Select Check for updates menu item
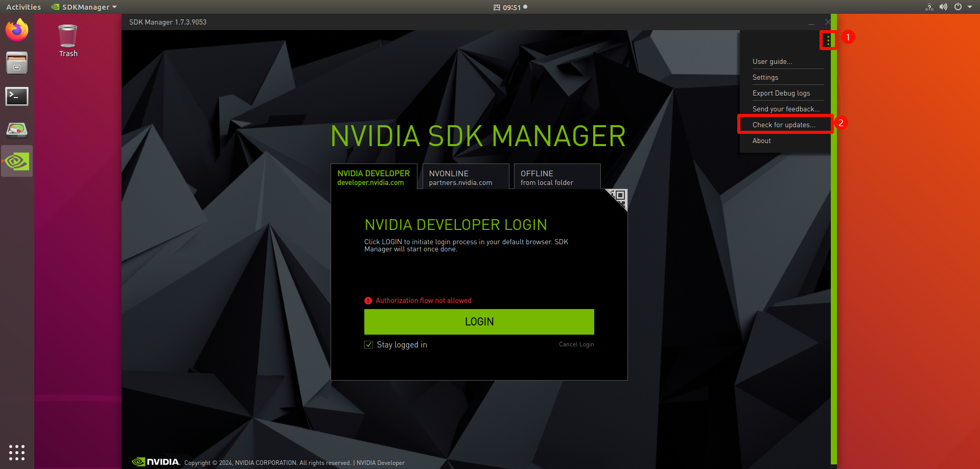Viewport: 980px width, 469px height. 783,125
